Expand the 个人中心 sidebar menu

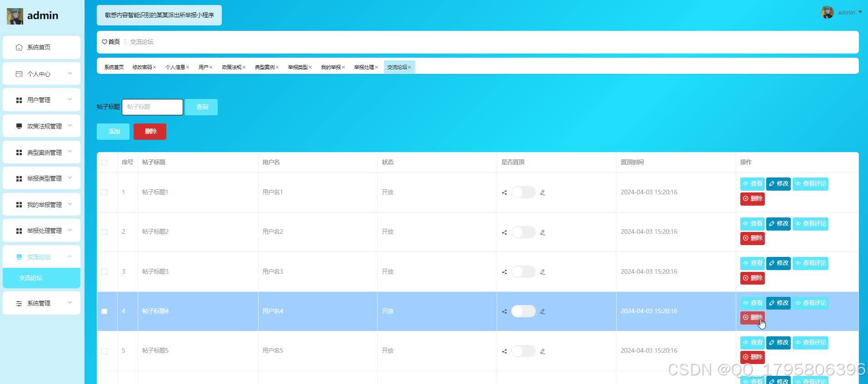41,74
